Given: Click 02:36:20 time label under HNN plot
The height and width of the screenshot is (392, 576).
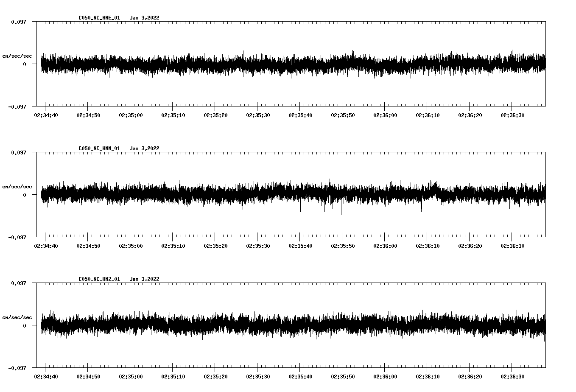Looking at the screenshot, I should 470,246.
